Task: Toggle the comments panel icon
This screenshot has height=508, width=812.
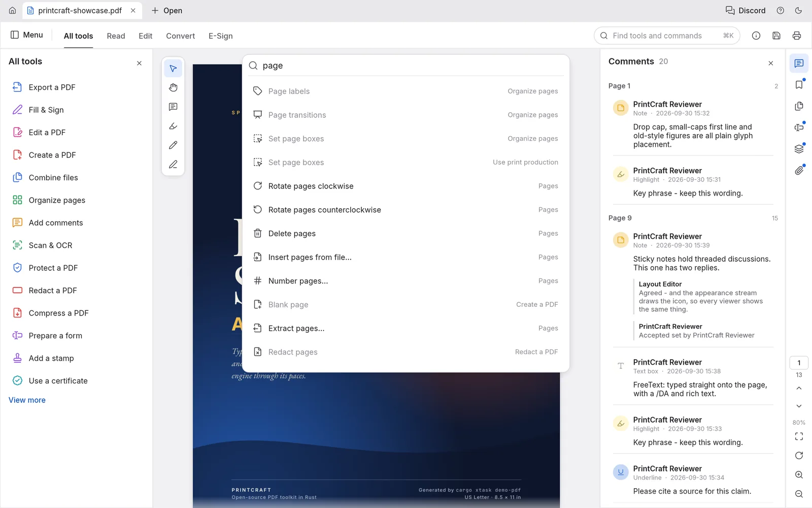Action: pos(799,63)
